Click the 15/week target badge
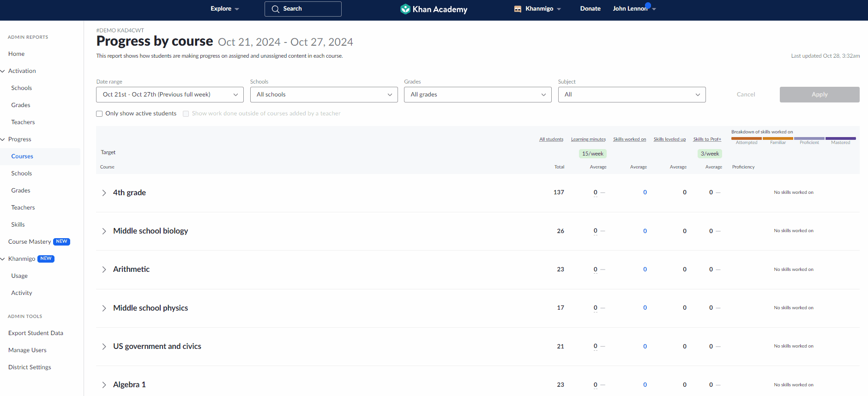This screenshot has width=868, height=396. (x=592, y=154)
